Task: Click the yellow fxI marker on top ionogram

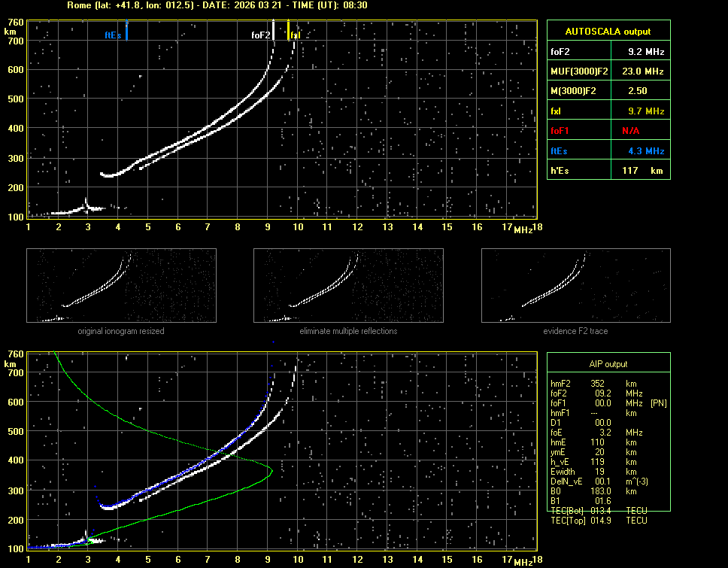Action: click(289, 32)
